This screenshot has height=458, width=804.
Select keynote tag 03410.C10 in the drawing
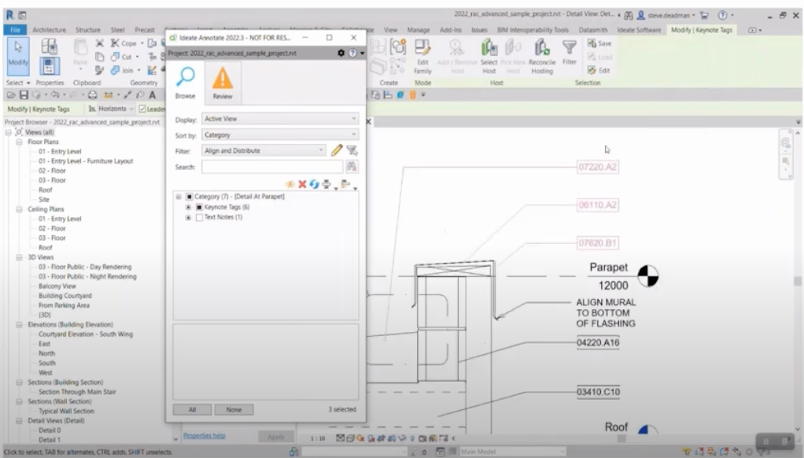pos(598,392)
